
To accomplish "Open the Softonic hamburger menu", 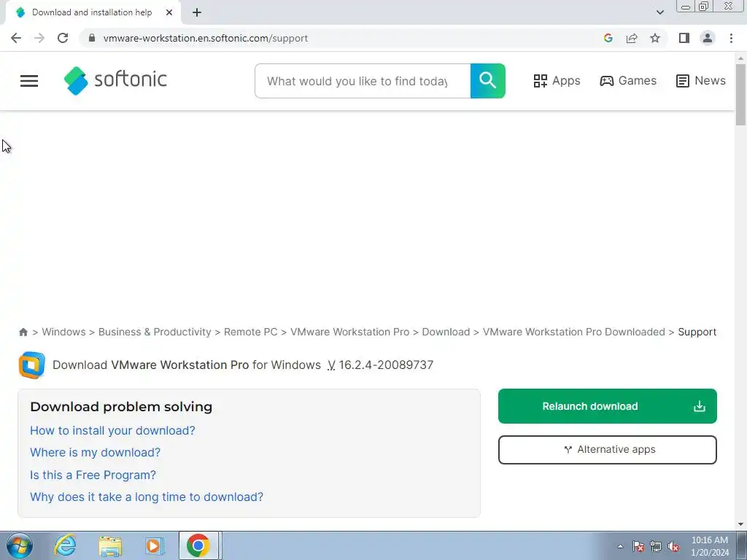I will [x=29, y=81].
